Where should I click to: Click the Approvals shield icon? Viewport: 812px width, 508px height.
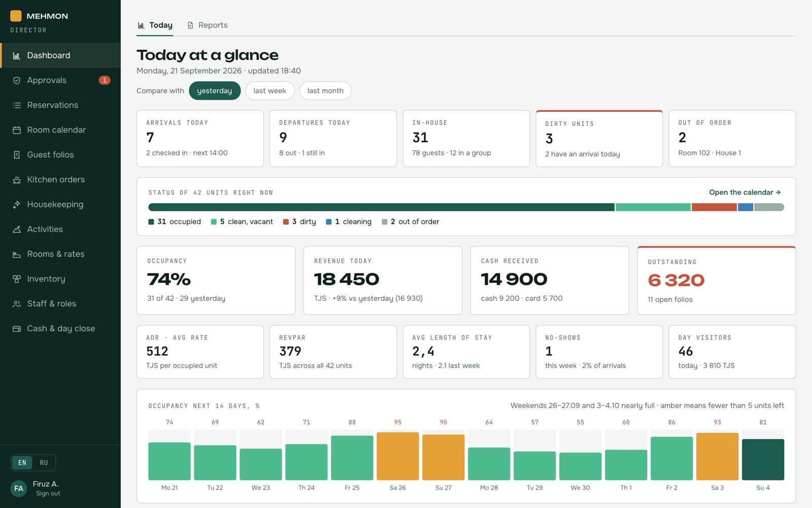tap(17, 80)
